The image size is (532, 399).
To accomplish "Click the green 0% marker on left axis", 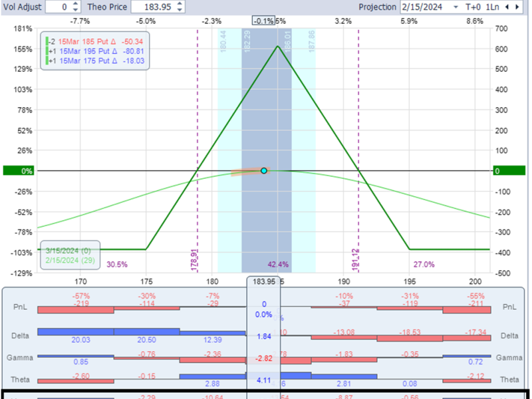I will click(x=18, y=171).
